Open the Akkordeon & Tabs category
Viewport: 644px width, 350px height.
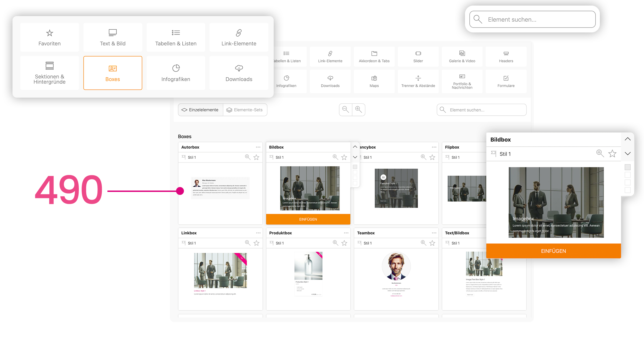pyautogui.click(x=374, y=57)
